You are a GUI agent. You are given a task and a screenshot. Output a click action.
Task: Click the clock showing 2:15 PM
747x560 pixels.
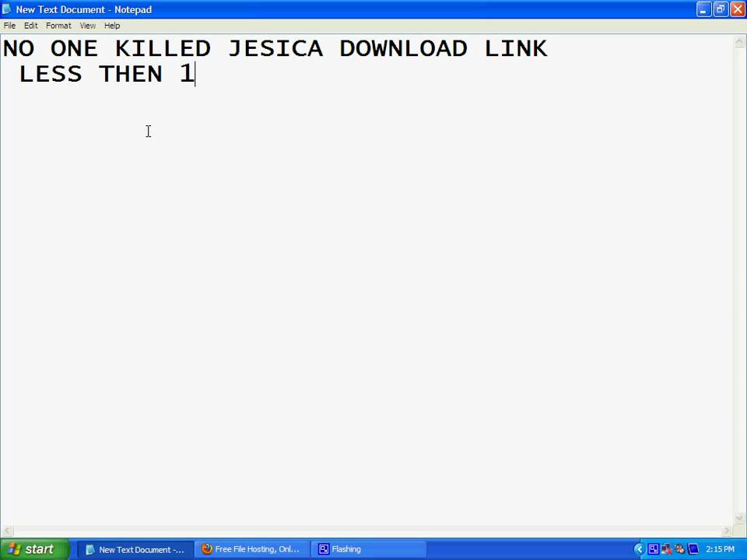(x=720, y=549)
